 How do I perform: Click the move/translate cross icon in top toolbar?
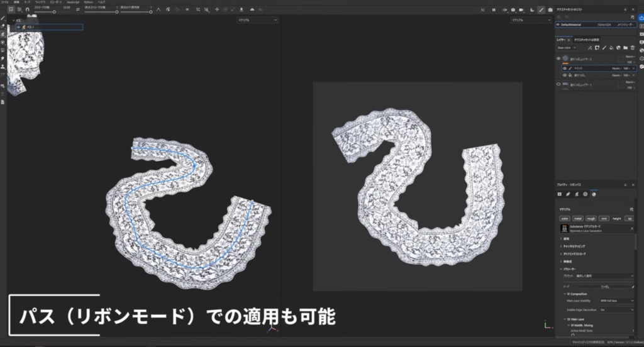(217, 9)
